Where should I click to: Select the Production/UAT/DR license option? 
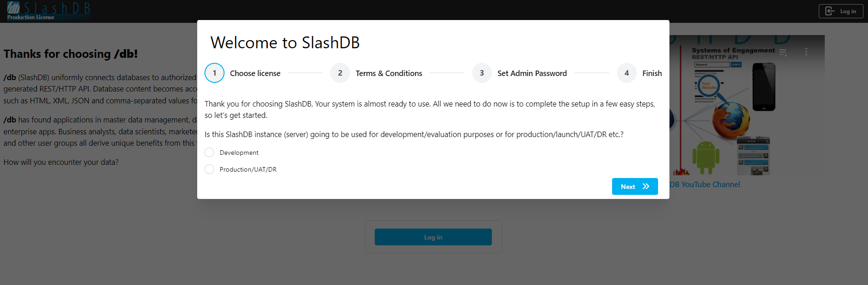pyautogui.click(x=209, y=169)
